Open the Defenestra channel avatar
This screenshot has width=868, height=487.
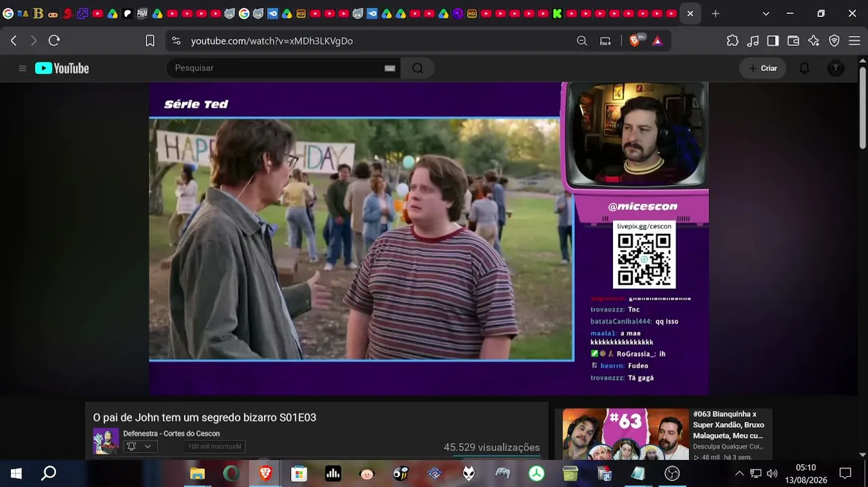point(106,441)
